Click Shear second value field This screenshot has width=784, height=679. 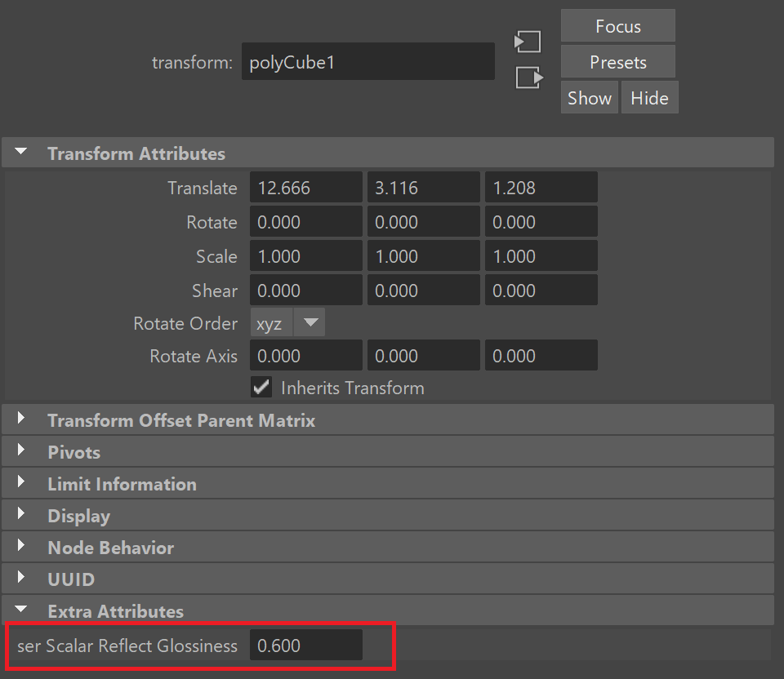click(424, 291)
